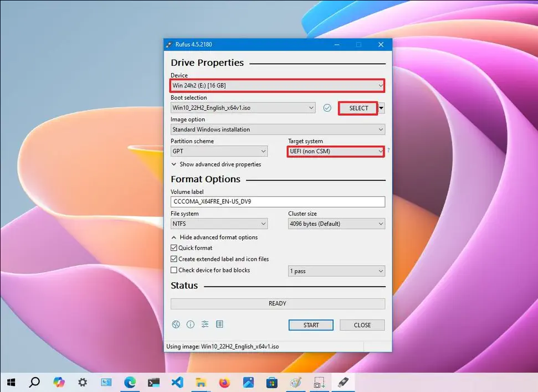Launch Copilot from the taskbar
538x392 pixels.
coord(59,382)
